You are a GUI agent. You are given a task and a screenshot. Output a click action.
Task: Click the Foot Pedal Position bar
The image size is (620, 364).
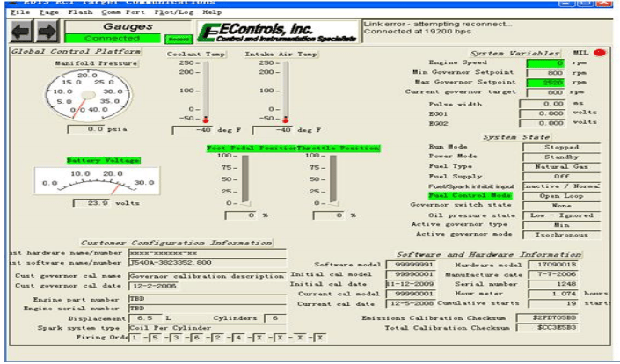245,178
